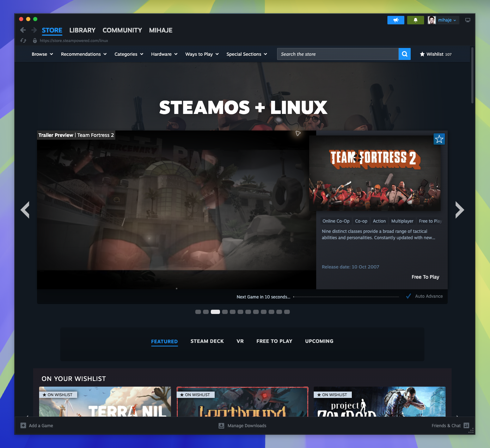Switch to the LIBRARY tab
Viewport: 490px width, 448px height.
82,30
